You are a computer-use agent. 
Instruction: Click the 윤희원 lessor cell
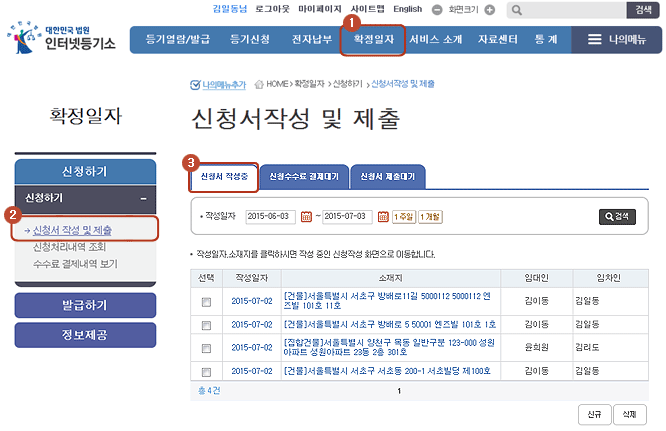536,347
